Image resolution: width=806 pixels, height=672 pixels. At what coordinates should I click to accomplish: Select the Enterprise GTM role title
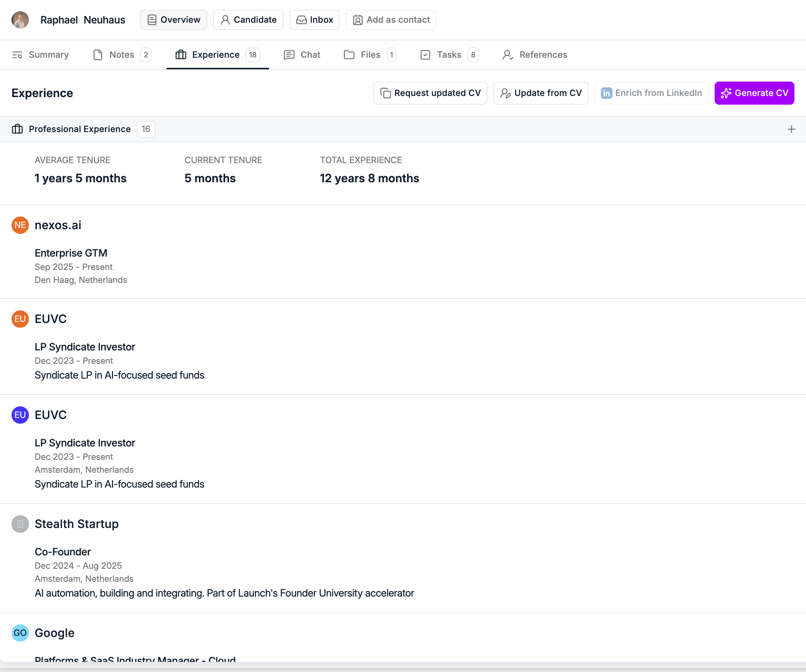tap(71, 253)
